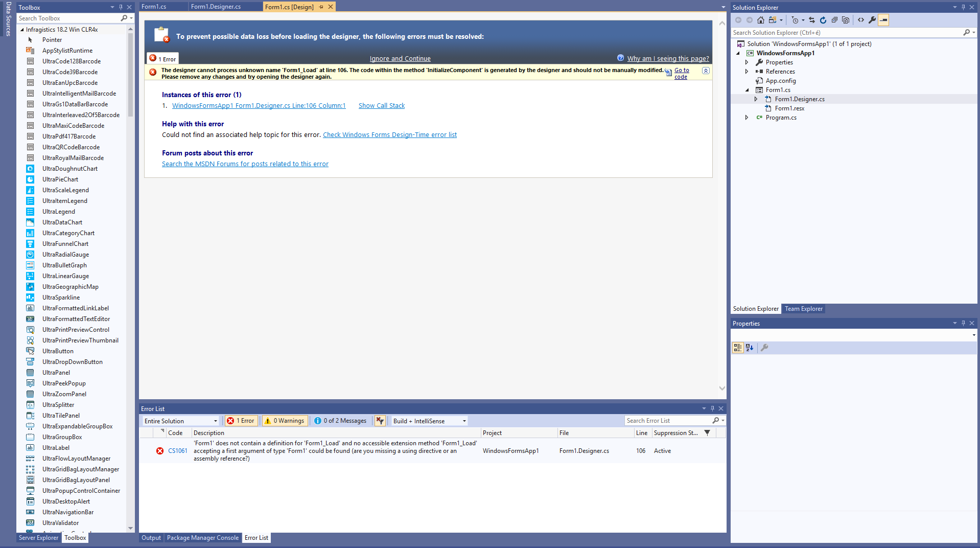Screen dimensions: 980x548
Task: Click Pending Changes Filter clock icon
Action: click(x=795, y=20)
